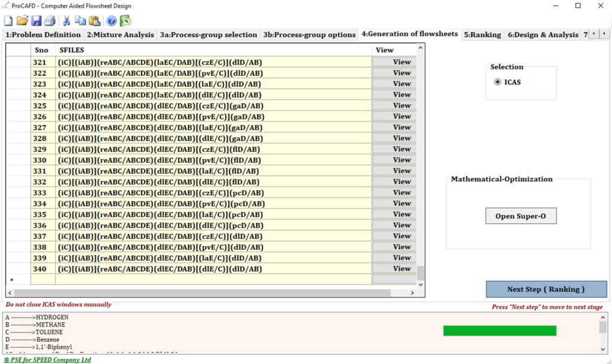Click the Paste clipboard icon
Viewport: 612px width, 364px height.
(94, 21)
